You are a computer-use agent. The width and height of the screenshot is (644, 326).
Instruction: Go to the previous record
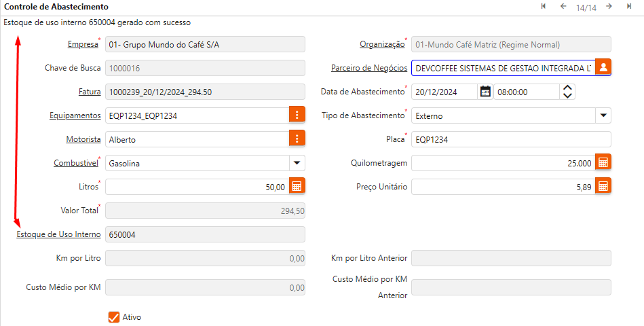coord(563,7)
